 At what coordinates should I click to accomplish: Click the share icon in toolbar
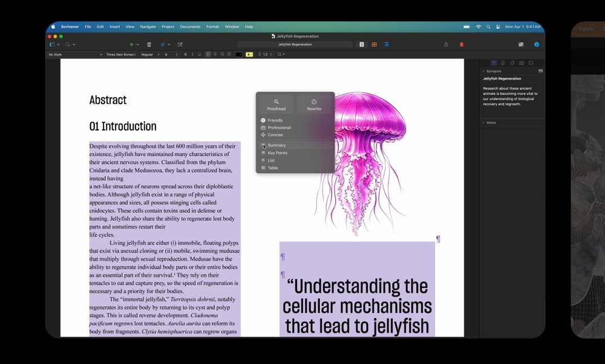pos(446,45)
